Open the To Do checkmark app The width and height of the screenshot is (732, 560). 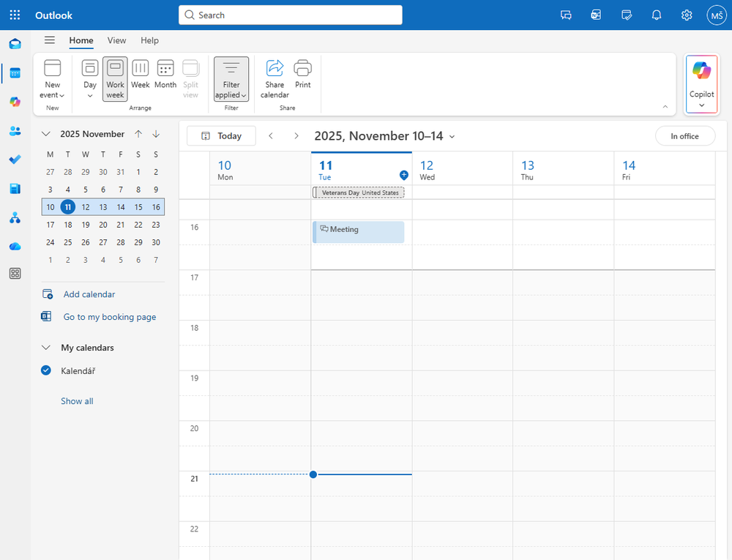tap(15, 160)
